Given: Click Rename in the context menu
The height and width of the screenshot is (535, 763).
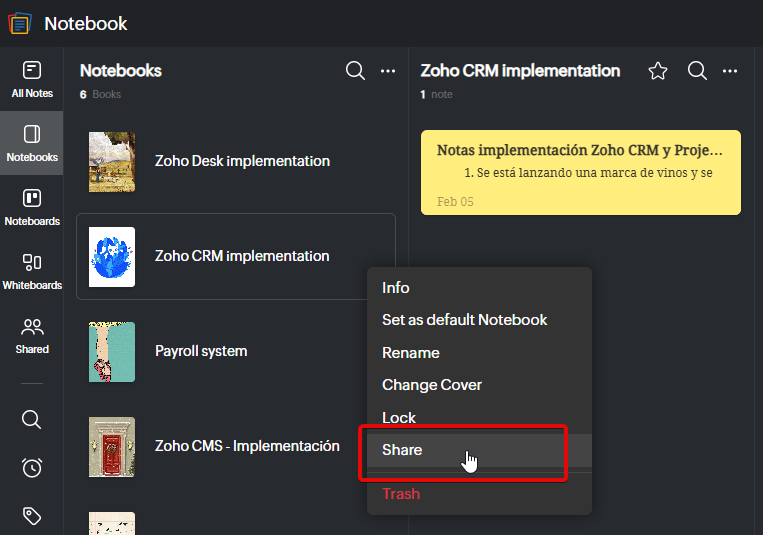Looking at the screenshot, I should click(410, 353).
